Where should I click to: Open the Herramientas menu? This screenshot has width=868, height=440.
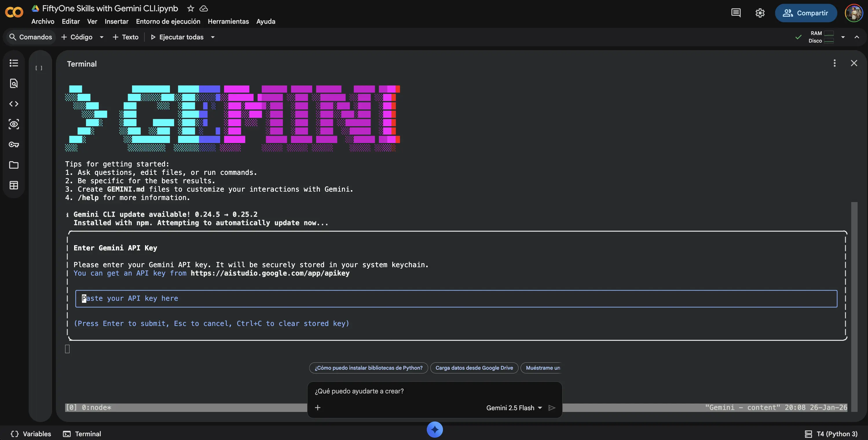pos(228,21)
